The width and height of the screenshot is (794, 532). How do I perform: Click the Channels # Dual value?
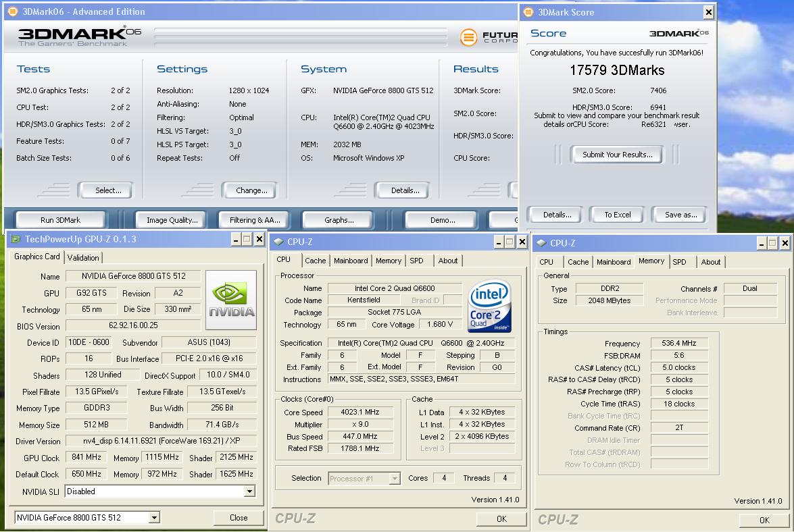(x=750, y=288)
